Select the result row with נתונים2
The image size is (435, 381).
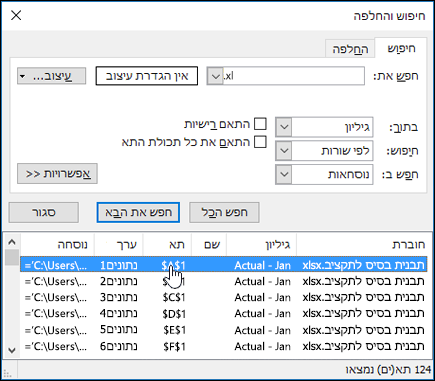click(224, 282)
